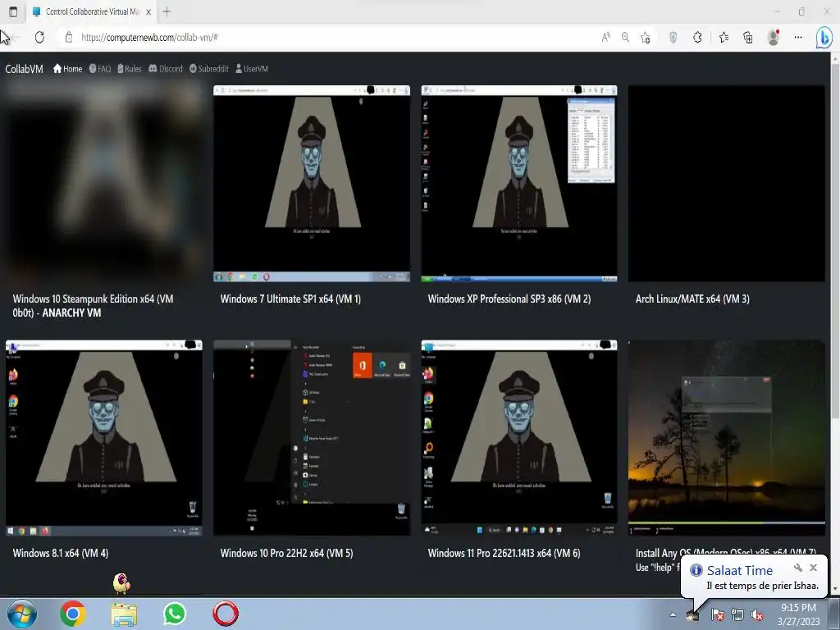Add this page to favorites star icon

tap(645, 38)
